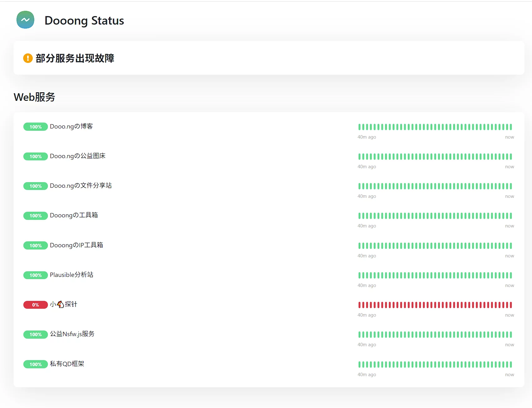532x408 pixels.
Task: Click 100% badge beside DooongのIP工具箱
Action: point(35,246)
